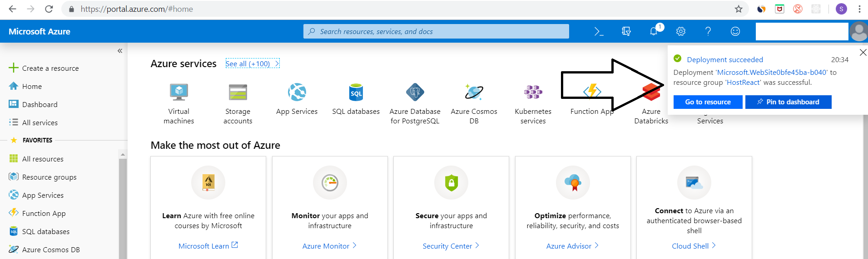Dismiss the Deployment succeeded notification

point(863,53)
